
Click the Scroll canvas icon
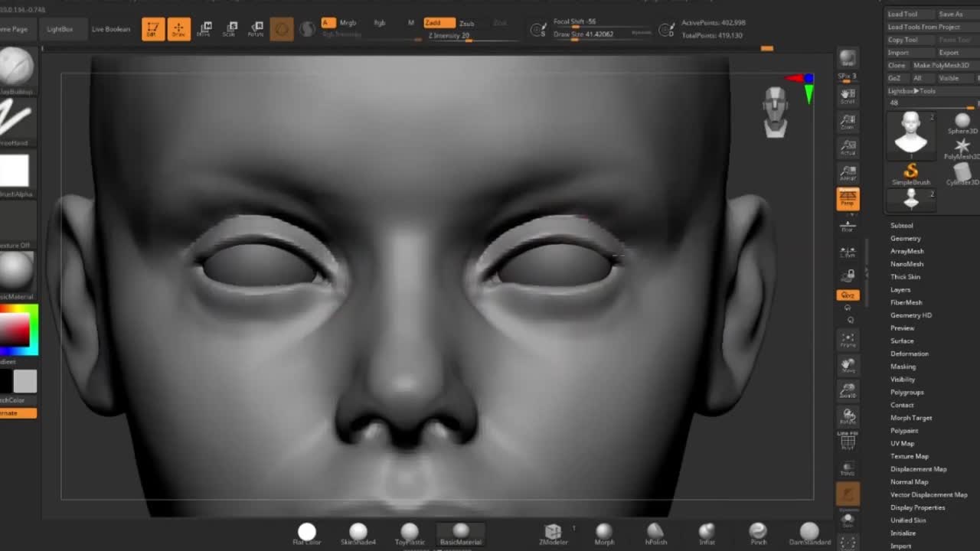[848, 96]
